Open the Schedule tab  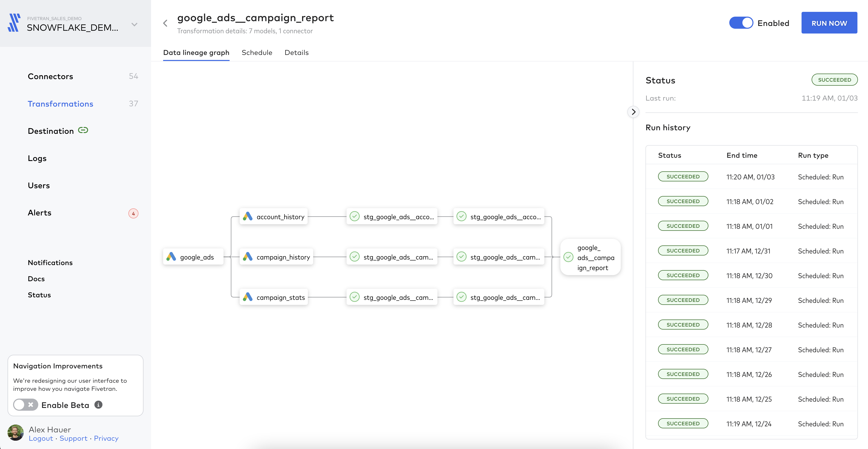(x=257, y=53)
